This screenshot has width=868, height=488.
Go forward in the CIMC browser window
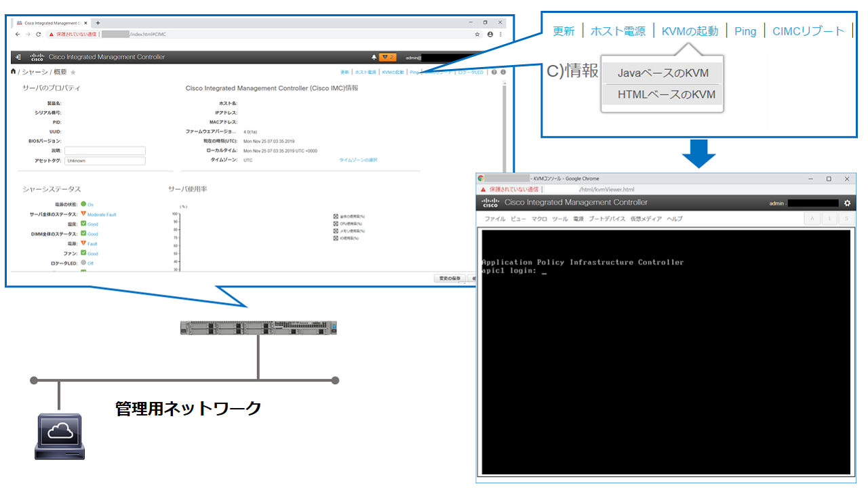pyautogui.click(x=28, y=34)
